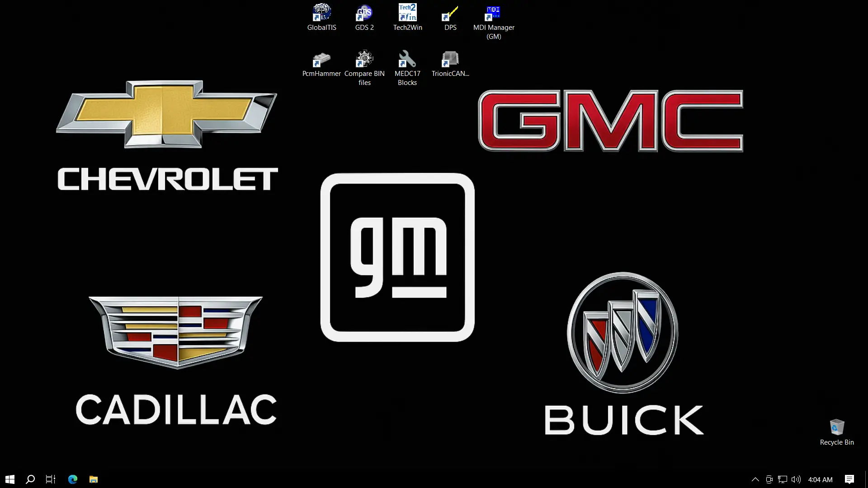Open the calendar via the clock
868x488 pixels.
click(820, 479)
